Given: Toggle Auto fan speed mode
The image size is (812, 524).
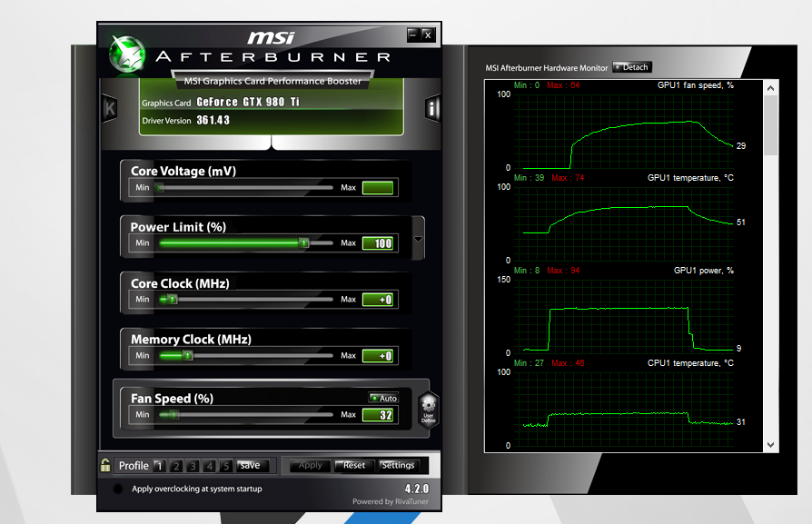Looking at the screenshot, I should click(x=383, y=398).
